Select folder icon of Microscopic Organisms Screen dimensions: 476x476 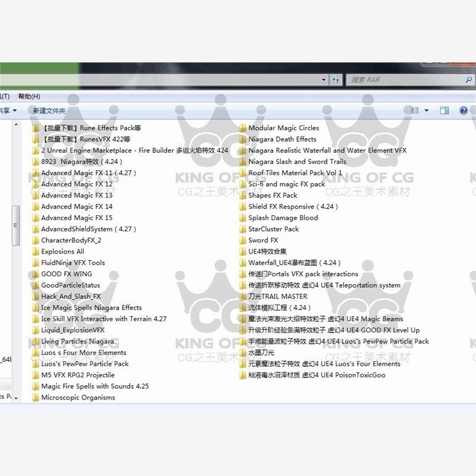(x=36, y=398)
